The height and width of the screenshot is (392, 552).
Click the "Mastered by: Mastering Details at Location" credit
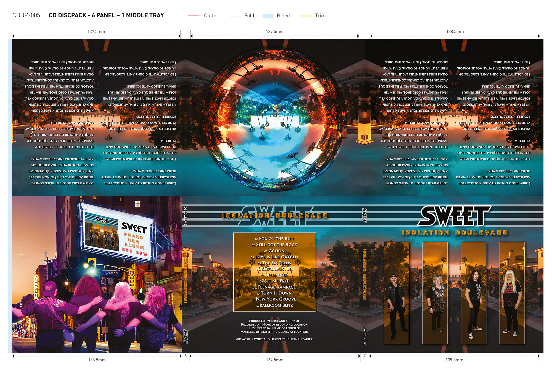click(x=274, y=332)
